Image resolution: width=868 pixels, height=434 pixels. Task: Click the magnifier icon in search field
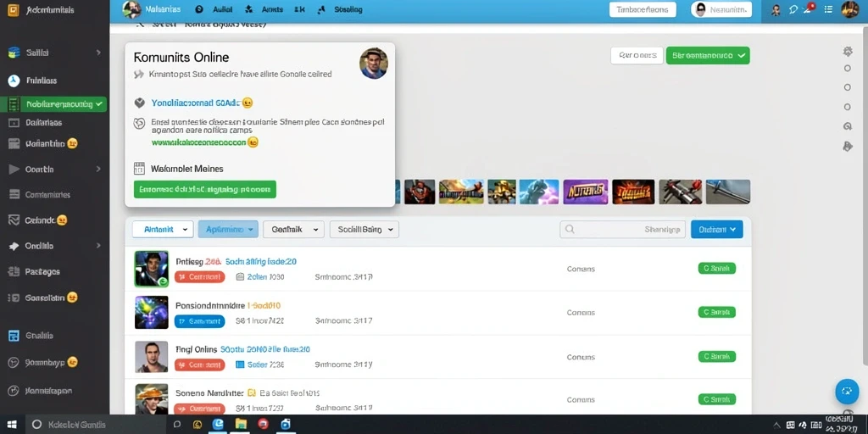[x=570, y=229]
